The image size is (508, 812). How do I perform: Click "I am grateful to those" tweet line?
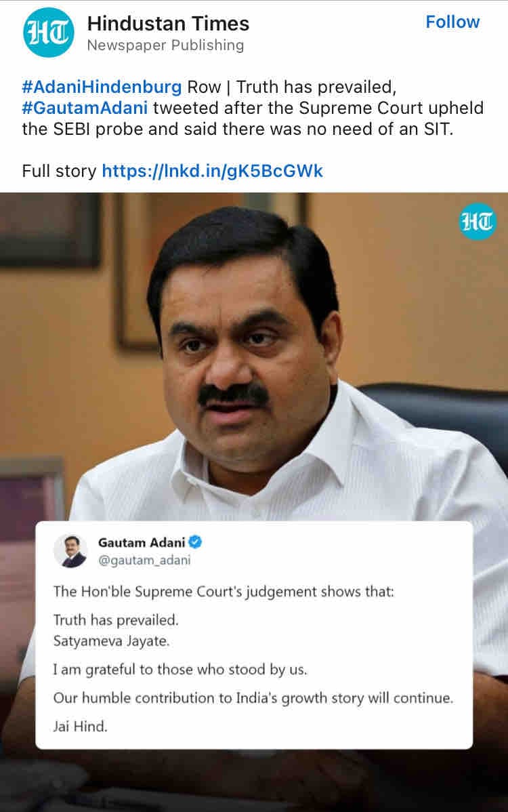tap(180, 670)
